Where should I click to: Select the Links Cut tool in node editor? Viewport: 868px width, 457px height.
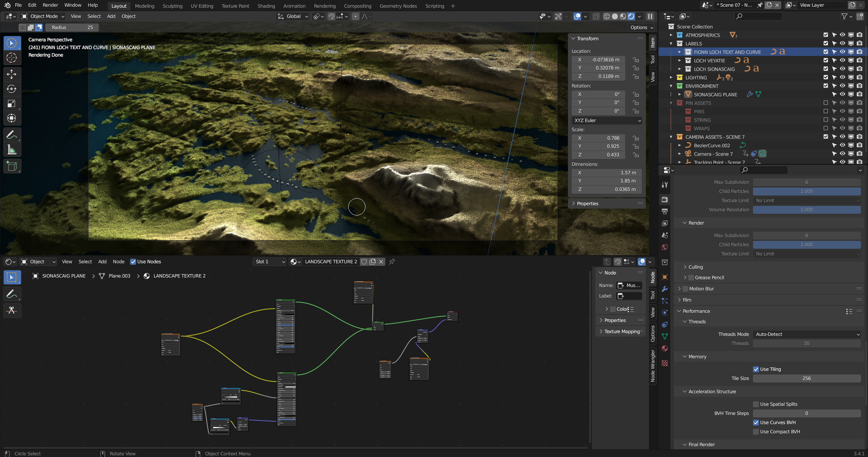(x=11, y=310)
